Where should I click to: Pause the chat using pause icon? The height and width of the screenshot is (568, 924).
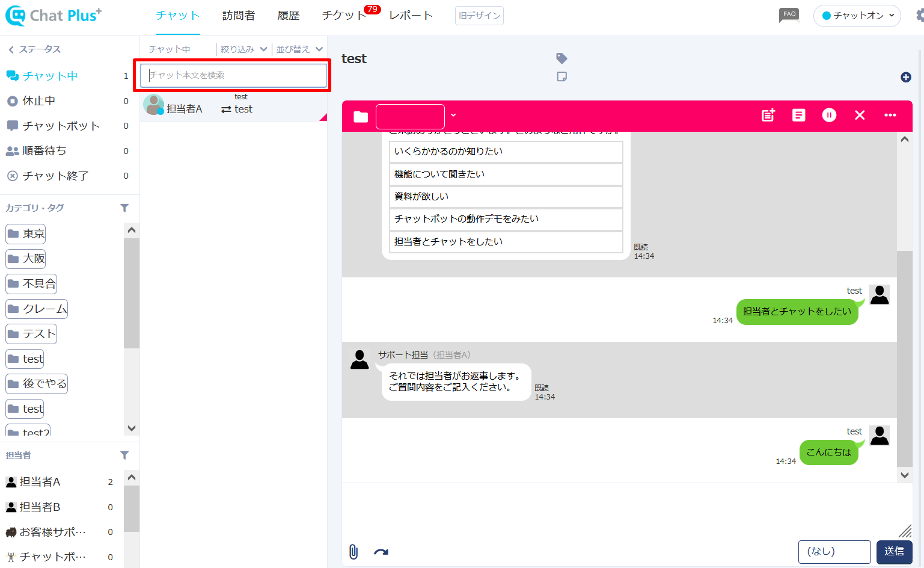point(829,116)
